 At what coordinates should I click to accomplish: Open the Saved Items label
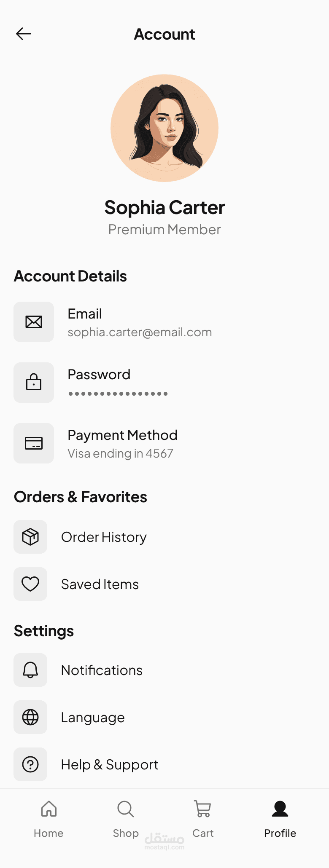pos(100,584)
